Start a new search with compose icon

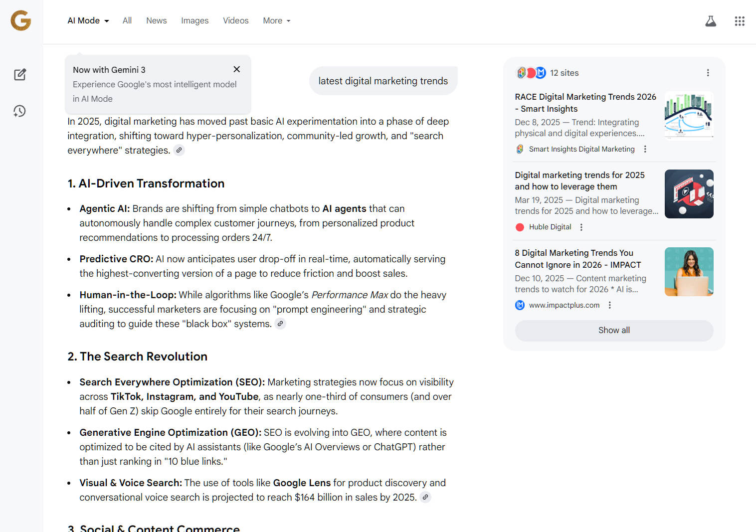pos(20,75)
